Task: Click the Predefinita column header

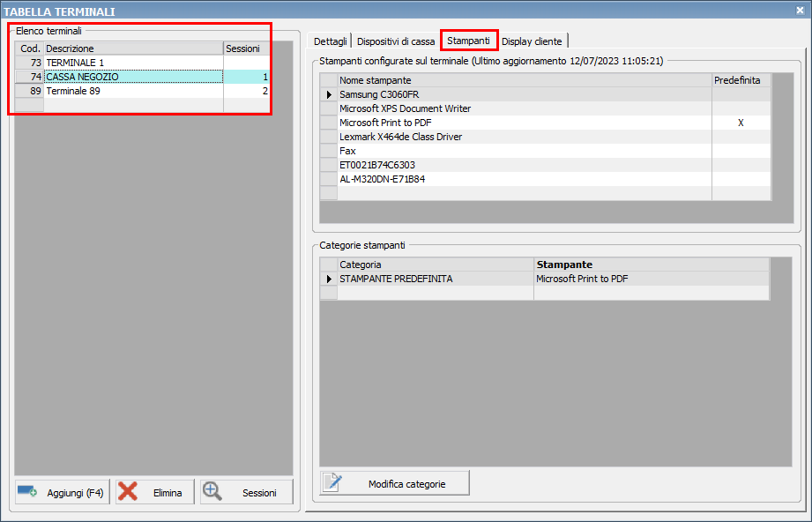Action: pyautogui.click(x=741, y=80)
